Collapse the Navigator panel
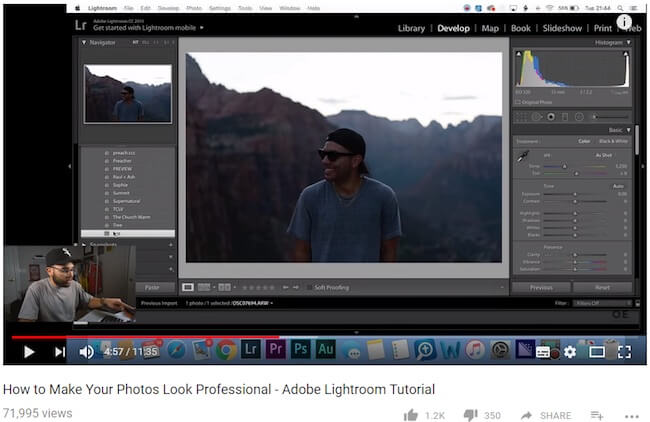This screenshot has height=422, width=650. click(84, 42)
